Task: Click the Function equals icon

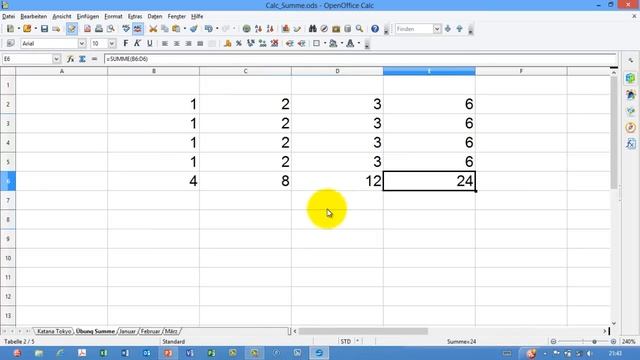Action: coord(94,59)
